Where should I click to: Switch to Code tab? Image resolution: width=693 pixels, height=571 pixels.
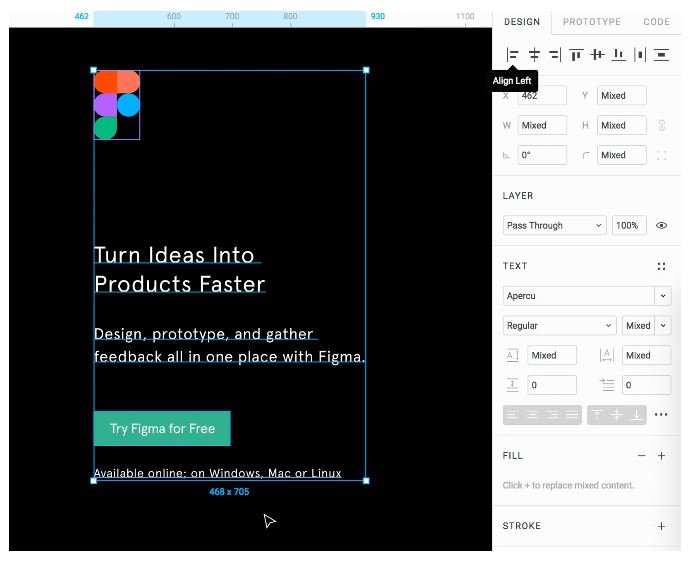[x=656, y=22]
